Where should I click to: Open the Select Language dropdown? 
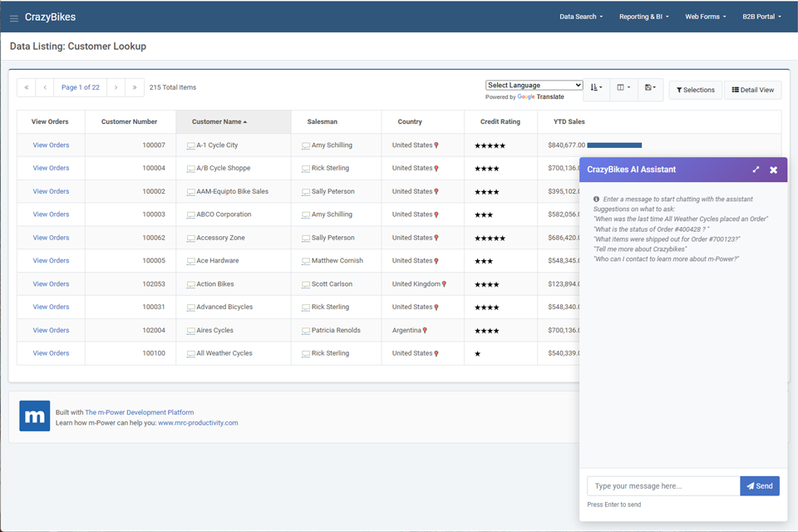tap(534, 85)
